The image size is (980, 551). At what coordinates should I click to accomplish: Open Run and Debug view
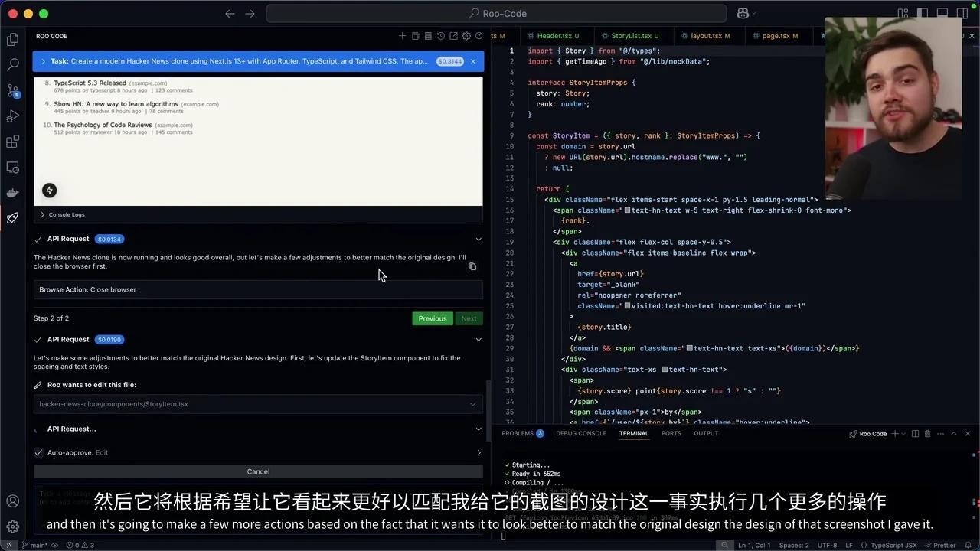pyautogui.click(x=12, y=116)
